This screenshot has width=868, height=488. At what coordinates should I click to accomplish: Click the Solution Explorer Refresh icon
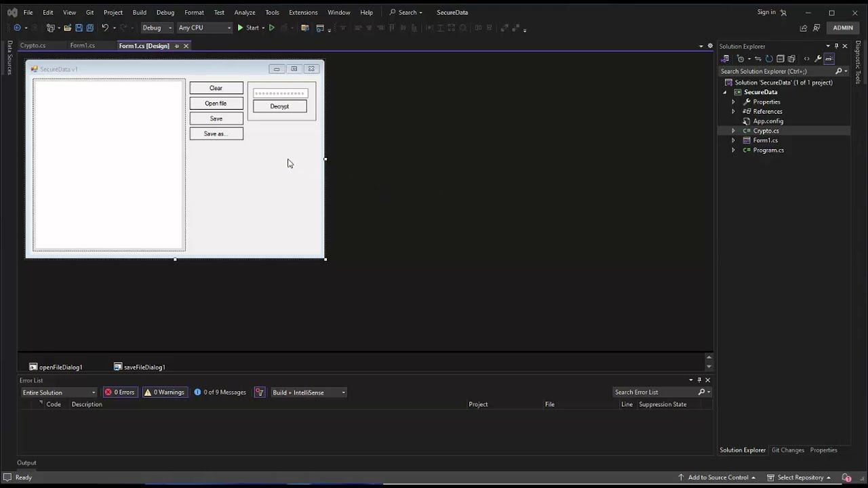click(x=769, y=59)
